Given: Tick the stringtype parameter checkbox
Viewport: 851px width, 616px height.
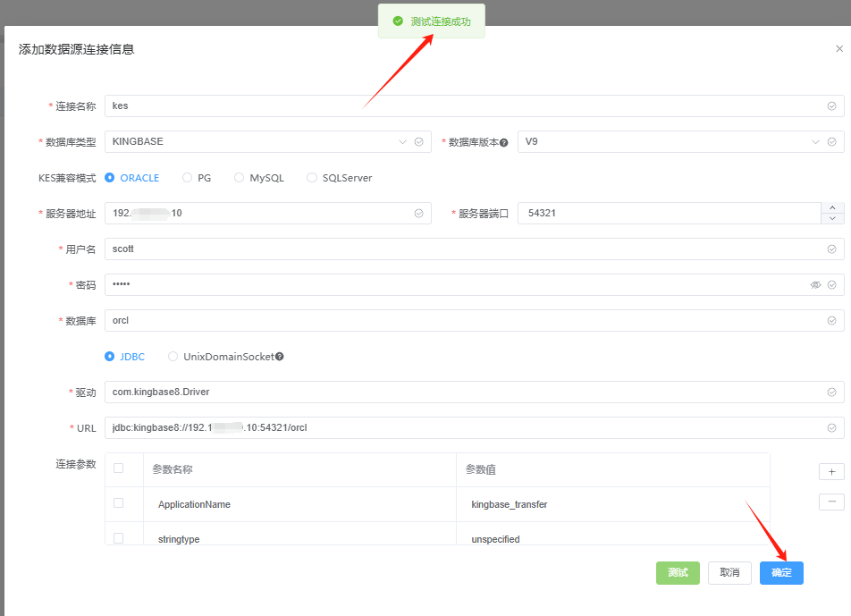Looking at the screenshot, I should point(118,538).
